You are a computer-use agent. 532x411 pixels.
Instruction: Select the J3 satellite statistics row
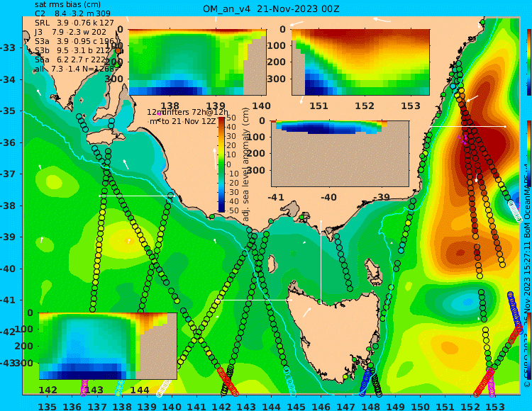[x=70, y=32]
